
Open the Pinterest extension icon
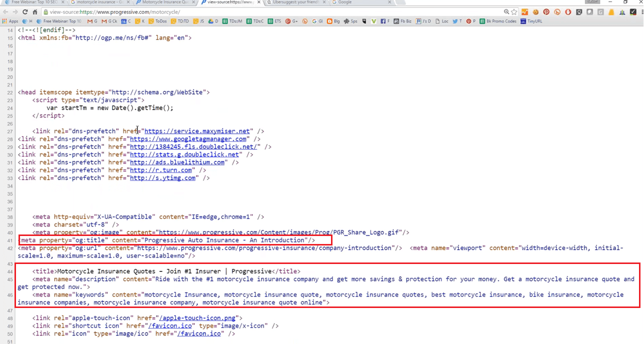(x=546, y=12)
